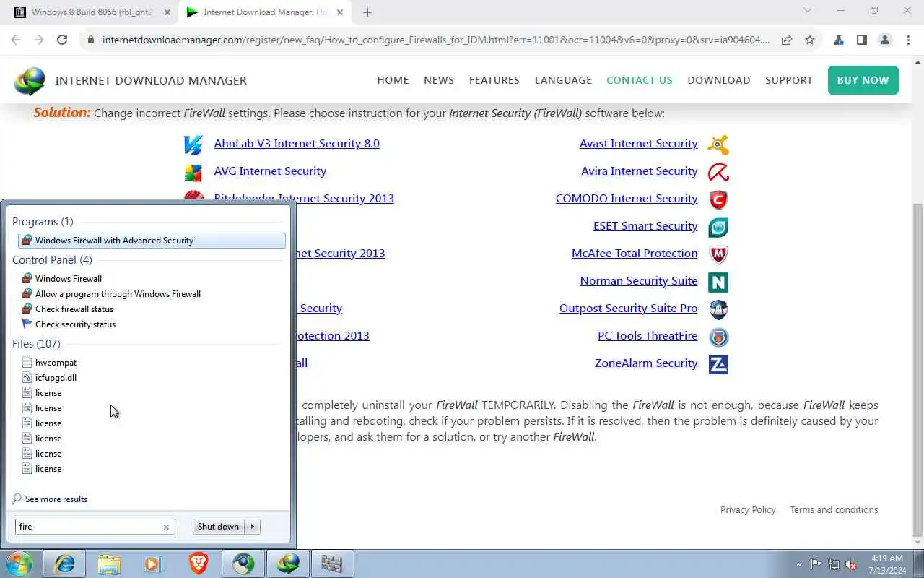Open the tab search chevron in title bar
This screenshot has width=924, height=578.
(807, 11)
